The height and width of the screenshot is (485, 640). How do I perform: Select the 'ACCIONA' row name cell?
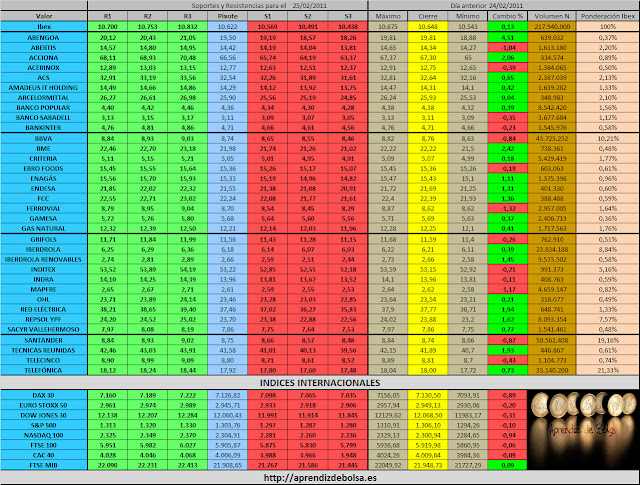tap(44, 58)
